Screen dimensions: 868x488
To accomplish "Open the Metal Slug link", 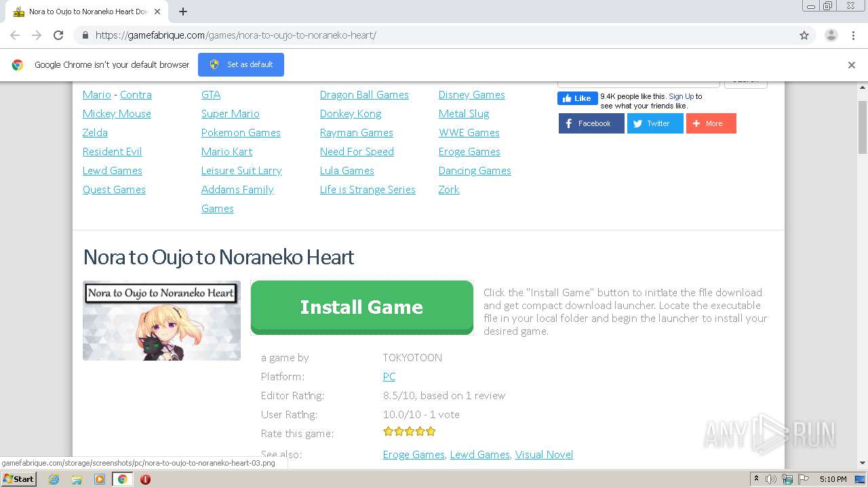I will click(464, 114).
